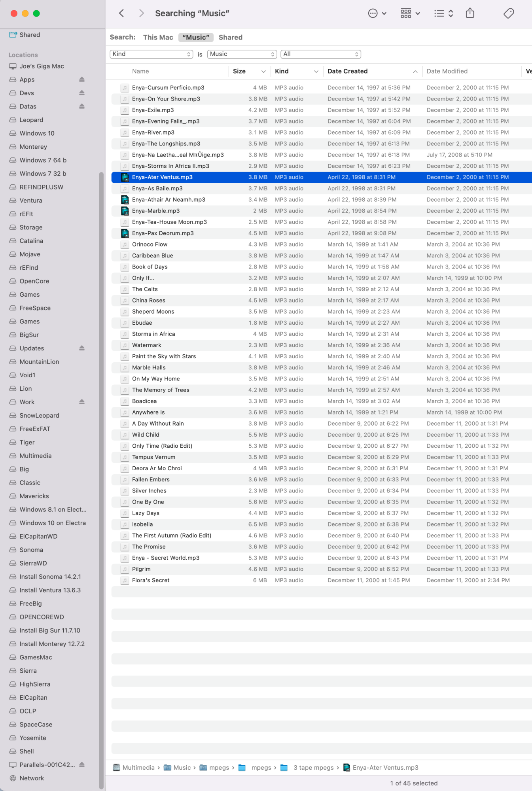Select the Book of Days file

coord(322,267)
